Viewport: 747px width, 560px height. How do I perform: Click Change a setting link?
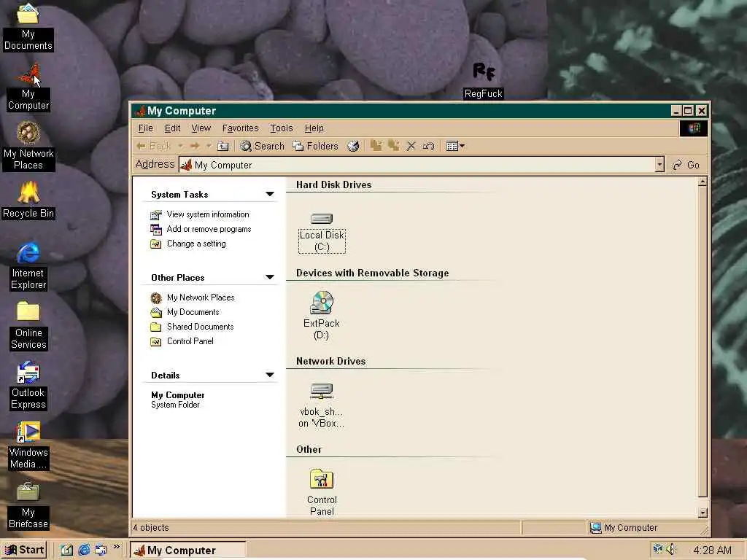coord(196,244)
